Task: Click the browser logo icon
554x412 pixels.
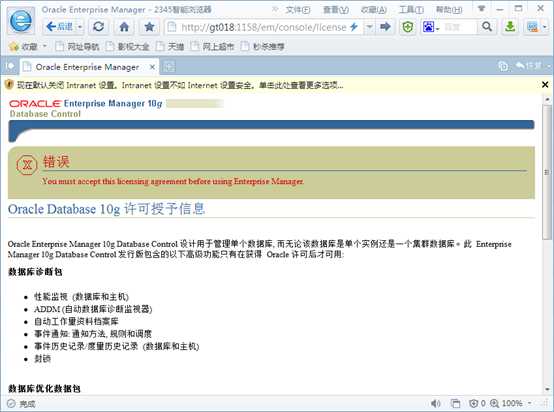Action: coord(21,21)
